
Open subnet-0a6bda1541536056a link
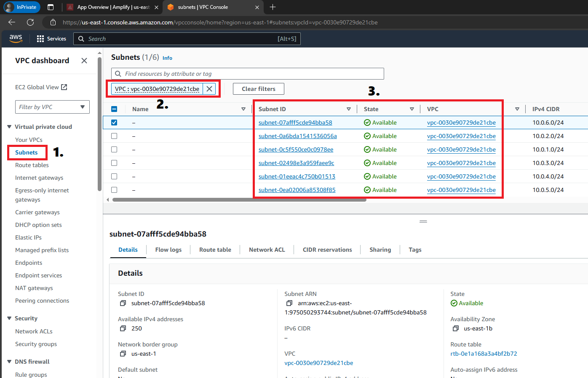coord(298,136)
